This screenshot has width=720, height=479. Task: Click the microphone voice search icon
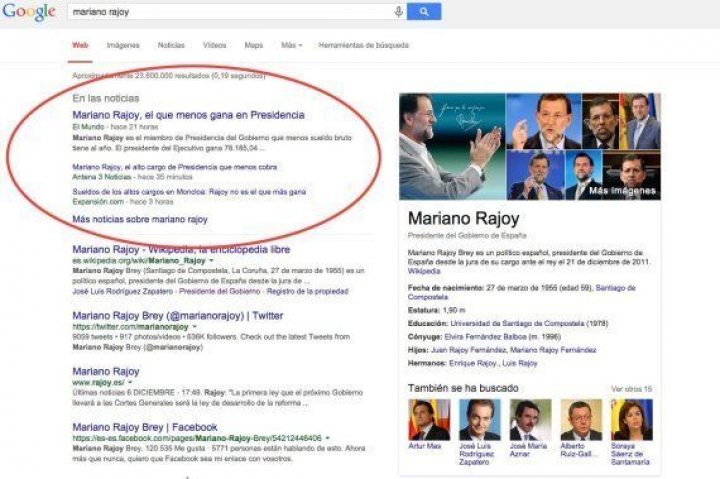coord(399,12)
